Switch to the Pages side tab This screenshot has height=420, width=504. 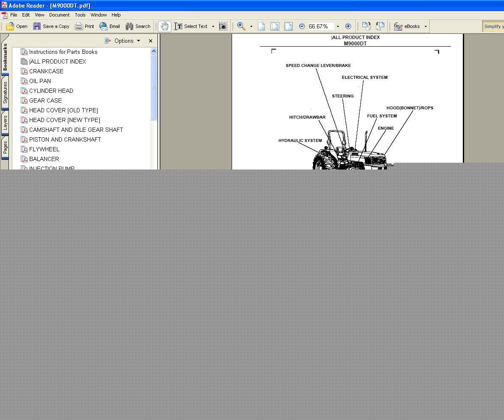[5, 148]
